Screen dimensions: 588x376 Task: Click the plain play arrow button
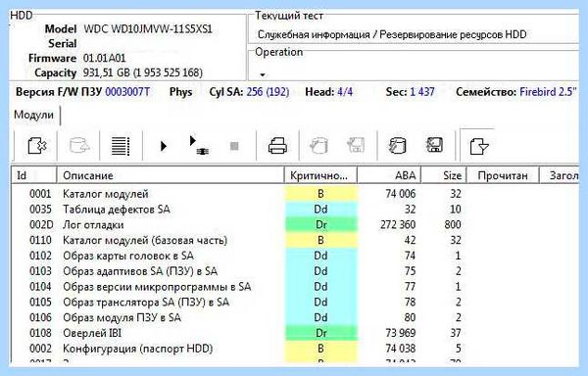(x=163, y=146)
